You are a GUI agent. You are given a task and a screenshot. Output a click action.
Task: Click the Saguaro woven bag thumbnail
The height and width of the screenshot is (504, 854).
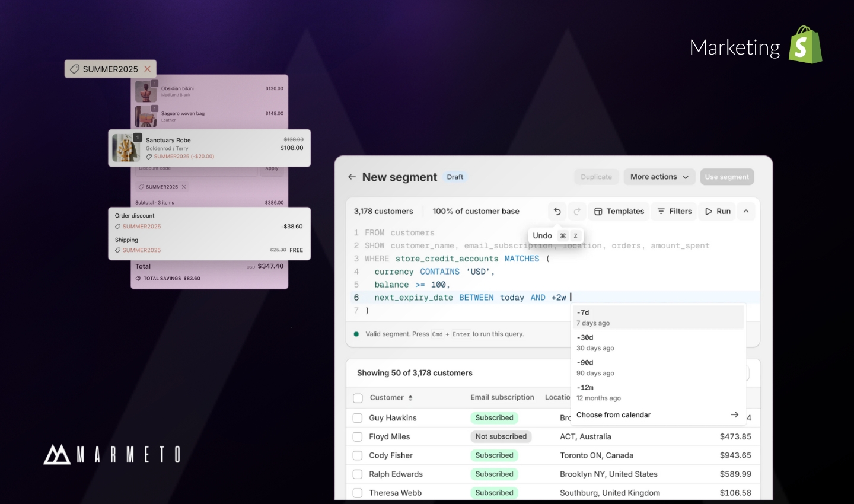(x=146, y=116)
